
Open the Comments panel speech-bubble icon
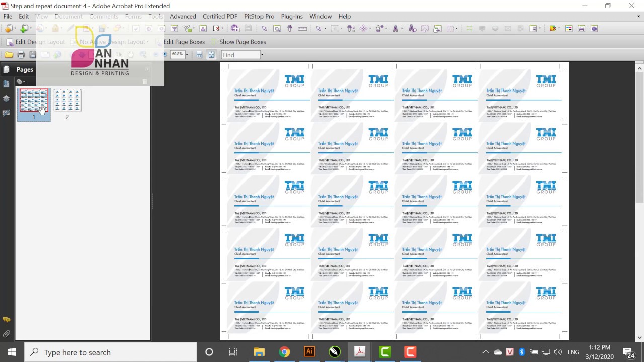click(x=6, y=320)
